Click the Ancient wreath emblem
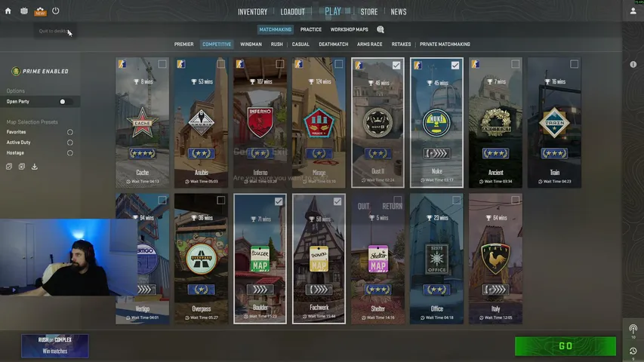 (495, 122)
